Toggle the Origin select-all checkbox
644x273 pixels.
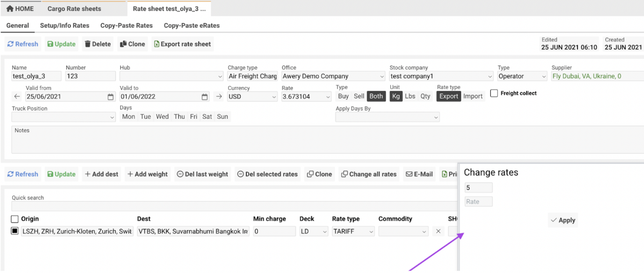15,219
